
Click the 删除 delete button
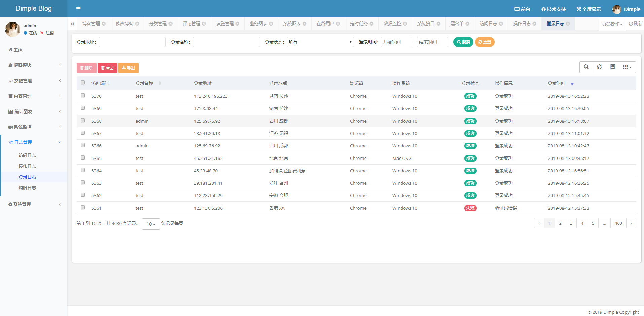click(x=86, y=68)
